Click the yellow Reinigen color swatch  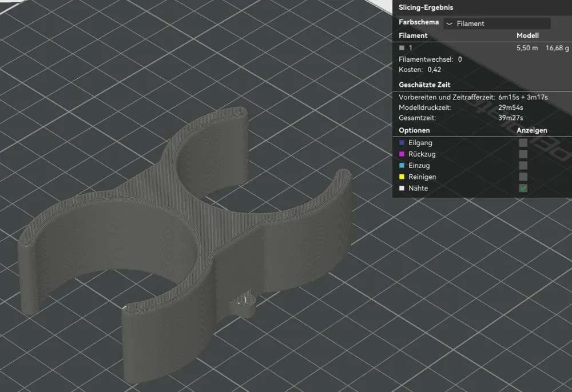(402, 177)
